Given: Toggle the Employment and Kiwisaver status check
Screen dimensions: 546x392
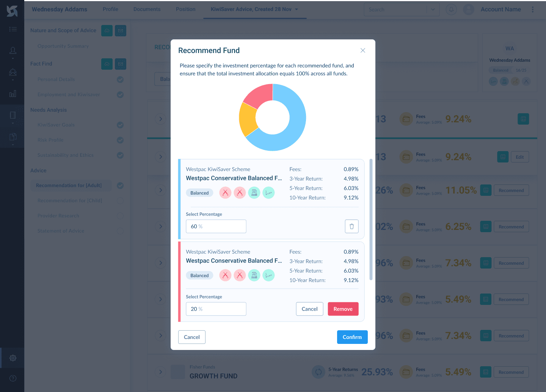Looking at the screenshot, I should (120, 95).
